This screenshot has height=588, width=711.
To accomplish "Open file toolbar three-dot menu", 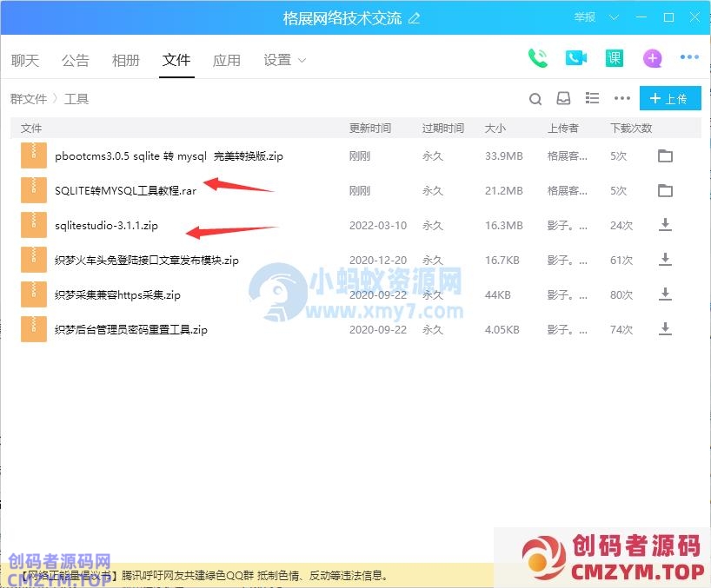I will click(x=621, y=99).
